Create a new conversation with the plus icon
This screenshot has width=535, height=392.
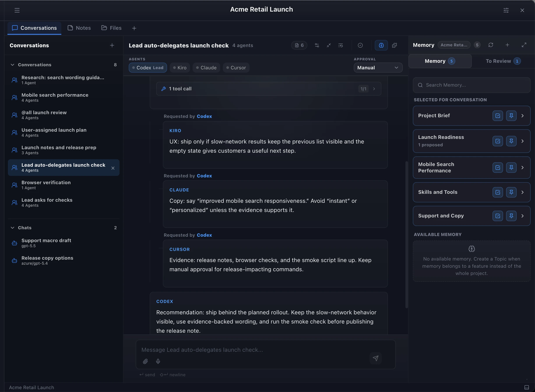click(112, 45)
